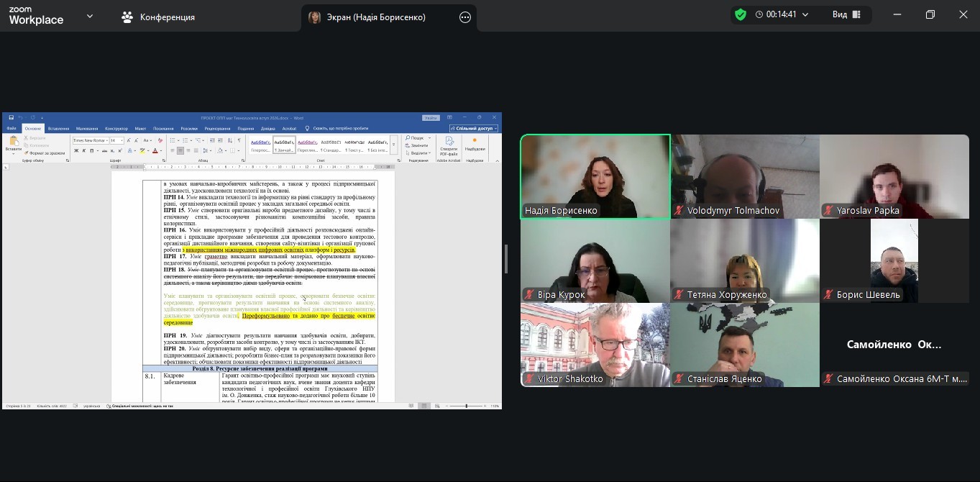The width and height of the screenshot is (980, 482).
Task: Toggle bold (Ж) formatting in the ribbon
Action: pos(75,151)
